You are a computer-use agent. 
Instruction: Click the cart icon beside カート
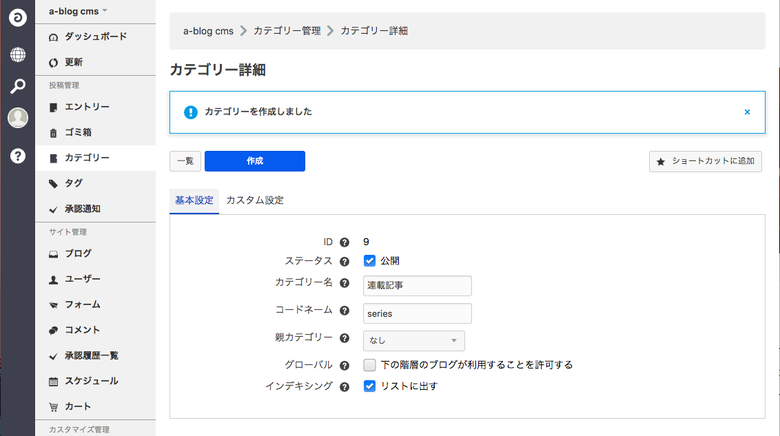point(53,407)
